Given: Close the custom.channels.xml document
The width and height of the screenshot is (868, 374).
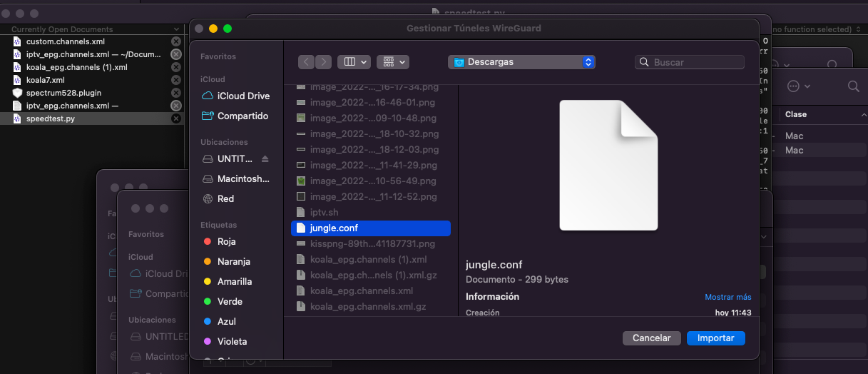Looking at the screenshot, I should tap(176, 41).
